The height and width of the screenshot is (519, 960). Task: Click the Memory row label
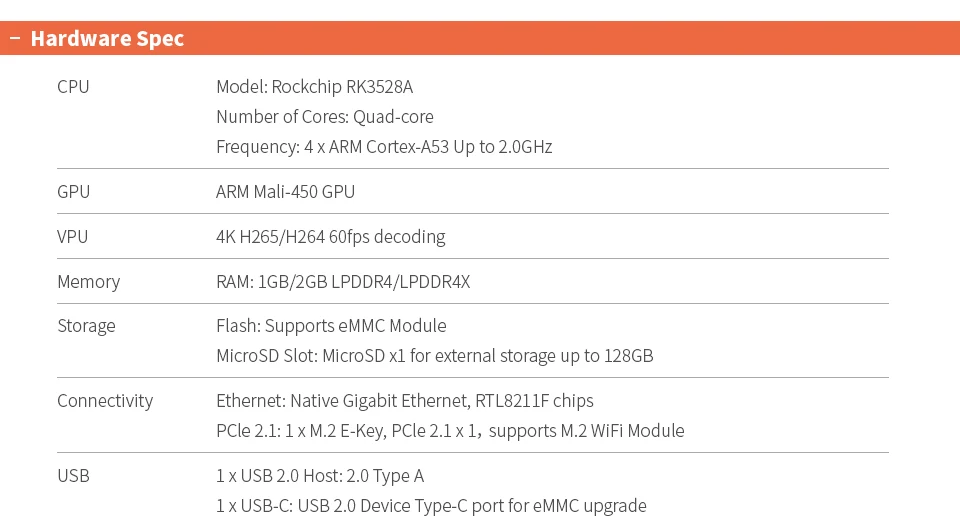88,282
